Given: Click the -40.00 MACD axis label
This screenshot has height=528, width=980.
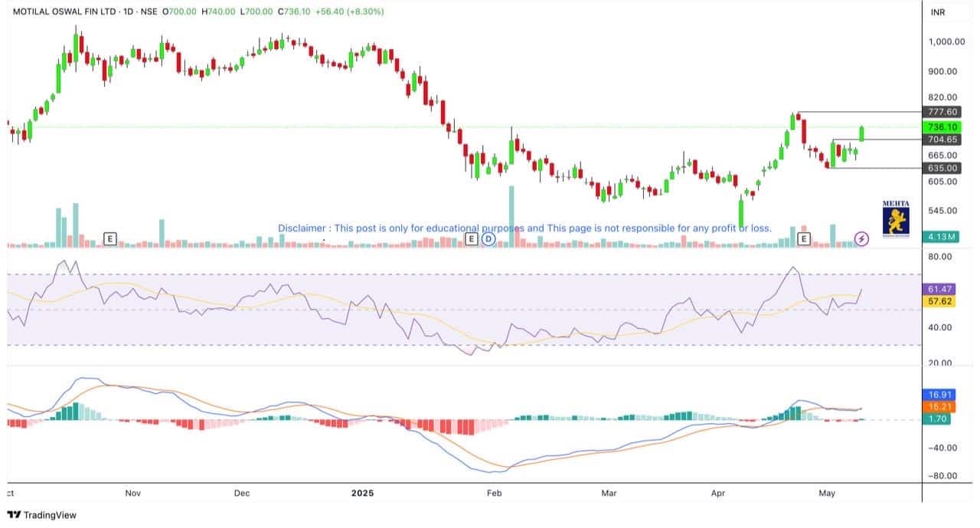Looking at the screenshot, I should [941, 448].
